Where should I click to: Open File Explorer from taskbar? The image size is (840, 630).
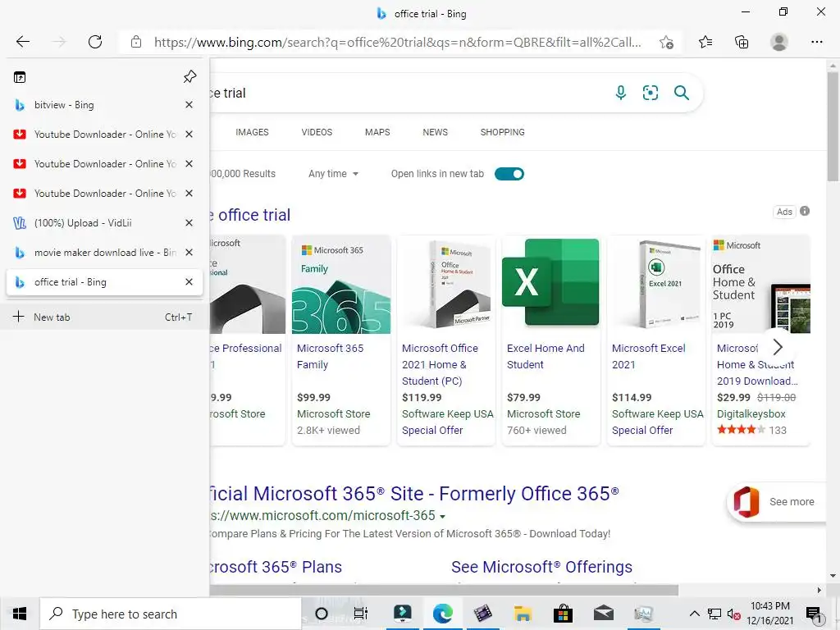click(x=523, y=614)
